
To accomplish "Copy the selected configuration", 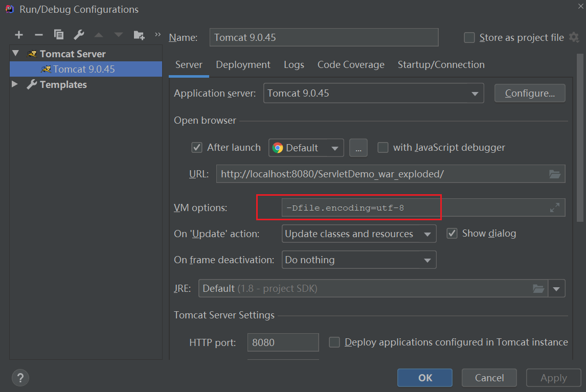I will (59, 35).
